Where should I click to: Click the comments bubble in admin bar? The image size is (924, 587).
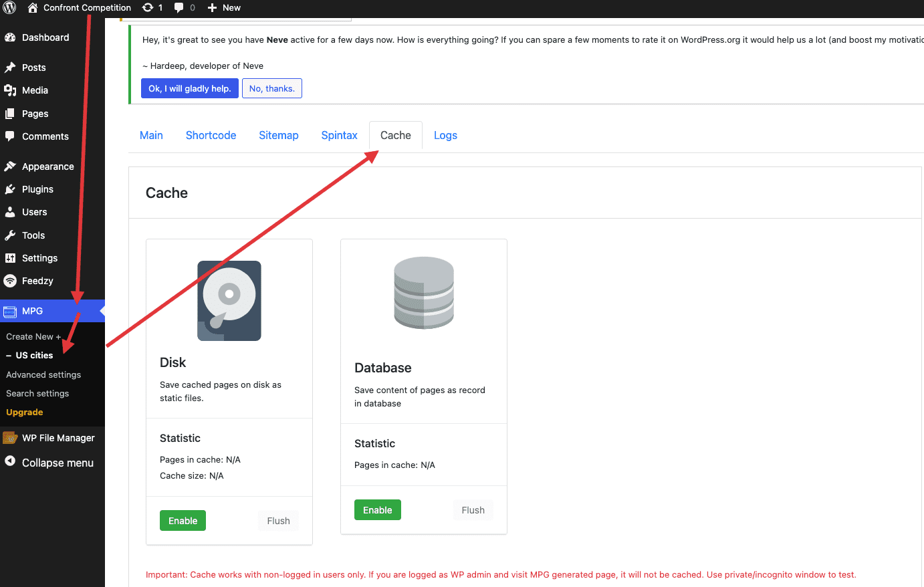[x=184, y=8]
